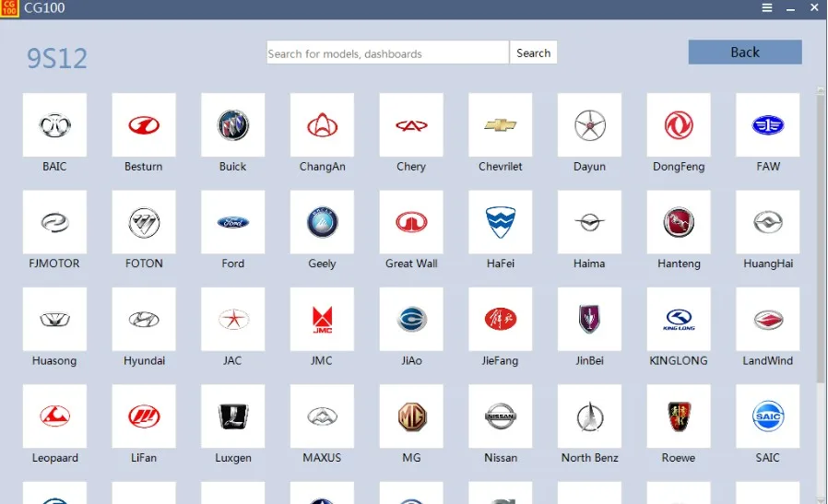The image size is (828, 504).
Task: Go back with the Back button
Action: (x=745, y=53)
